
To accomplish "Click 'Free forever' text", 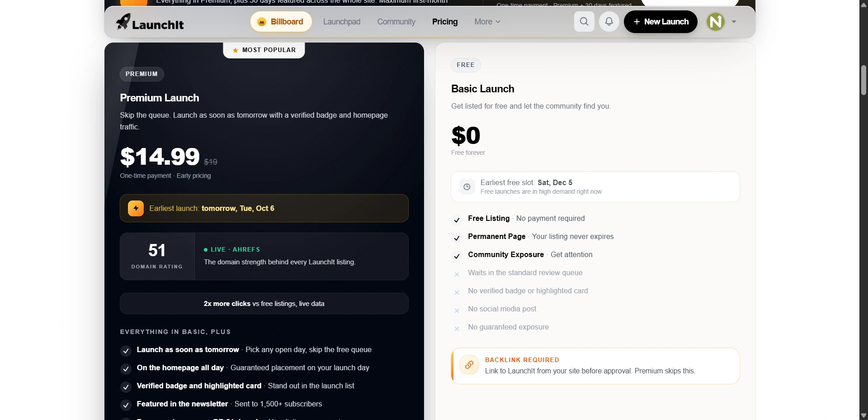I will point(468,153).
